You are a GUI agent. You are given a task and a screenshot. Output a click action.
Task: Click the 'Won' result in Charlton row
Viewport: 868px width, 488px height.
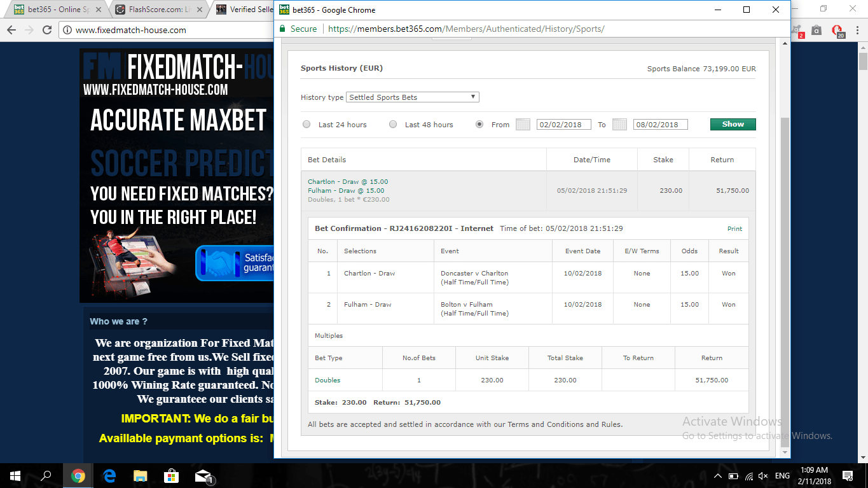[x=729, y=273]
